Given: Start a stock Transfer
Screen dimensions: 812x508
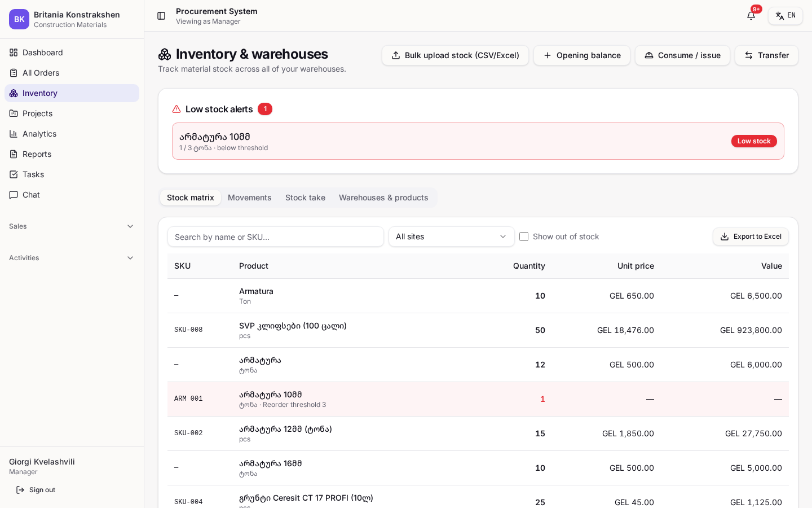Looking at the screenshot, I should (766, 55).
